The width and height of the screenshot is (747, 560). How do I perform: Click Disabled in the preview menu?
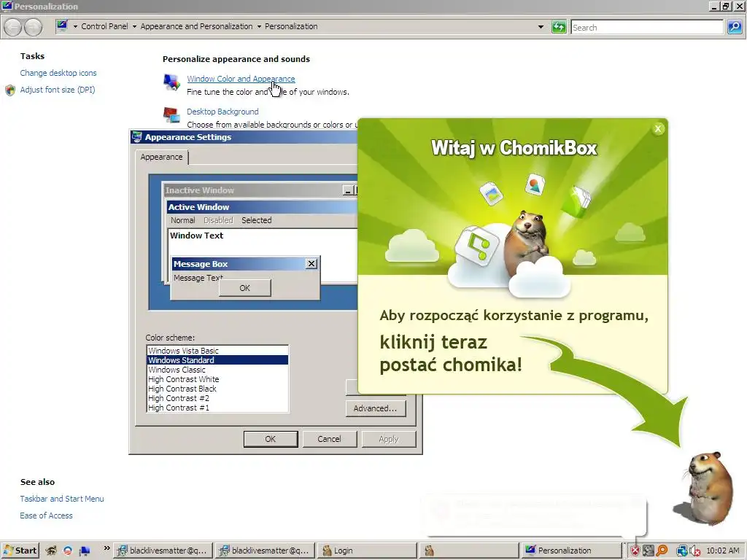click(218, 220)
